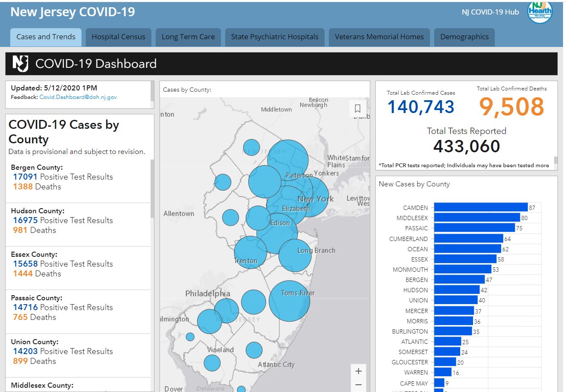Viewport: 566px width, 392px height.
Task: Click the Ocean bar showing 62 cases
Action: [x=467, y=249]
